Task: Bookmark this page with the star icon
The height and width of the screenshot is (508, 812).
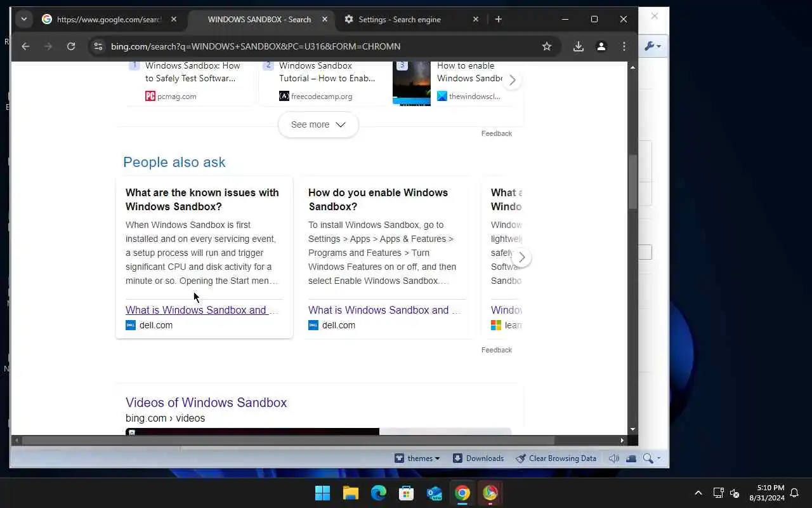Action: [x=547, y=46]
